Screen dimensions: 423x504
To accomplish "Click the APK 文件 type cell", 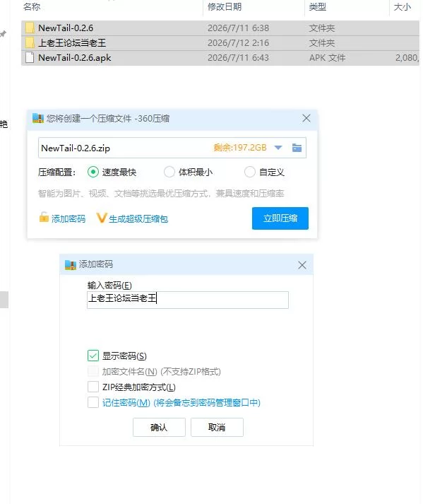I will pos(327,57).
